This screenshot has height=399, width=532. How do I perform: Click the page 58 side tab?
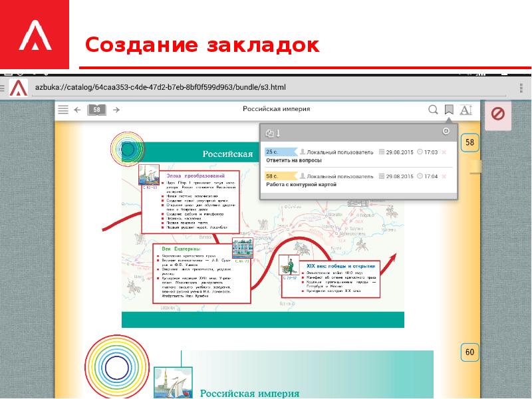click(469, 142)
